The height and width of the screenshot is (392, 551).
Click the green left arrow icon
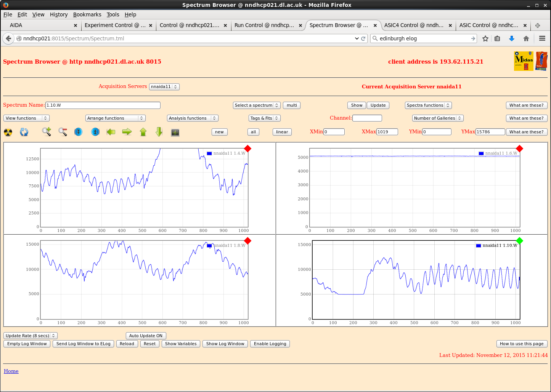point(111,132)
